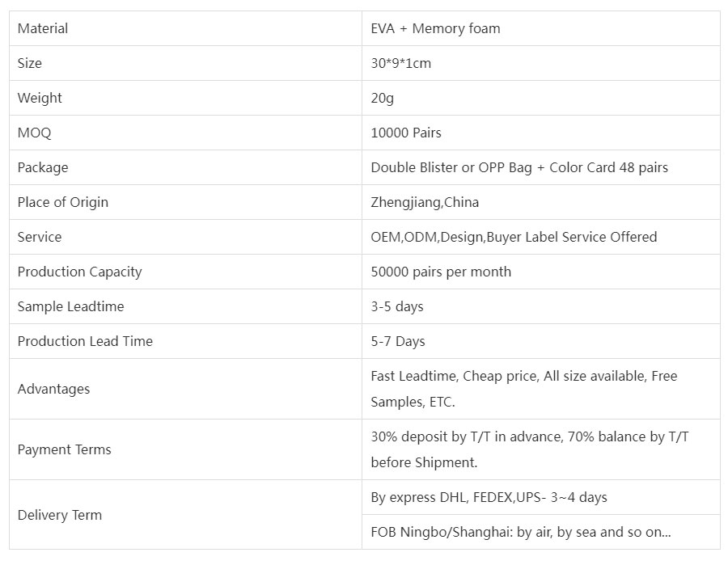Screen dimensions: 728x565
Task: Select the EVA + Memory foam value
Action: 435,28
